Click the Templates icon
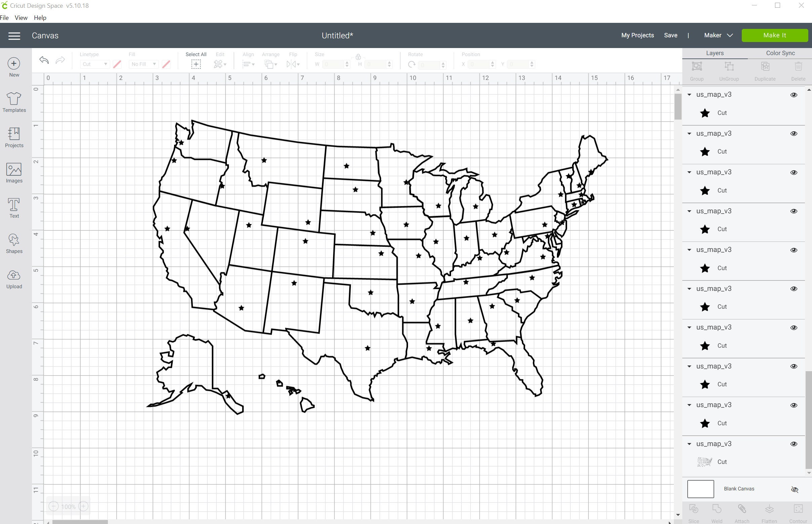This screenshot has width=812, height=524. pyautogui.click(x=14, y=102)
